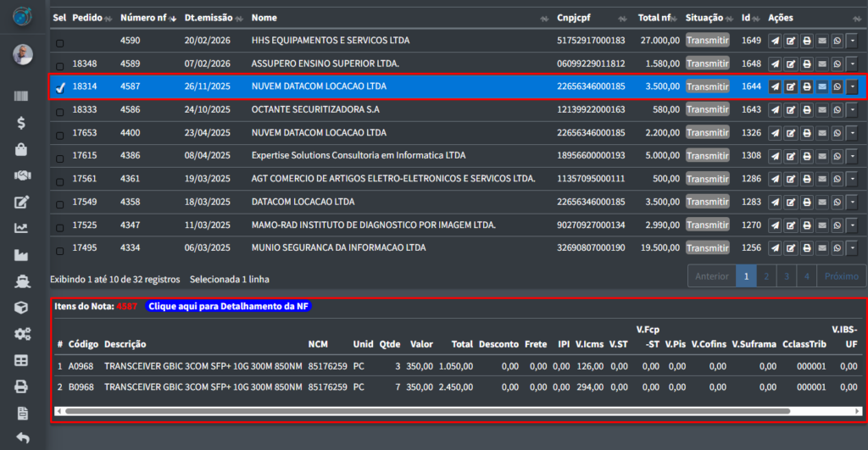Go to page 2 of records
This screenshot has height=450, width=868.
766,276
